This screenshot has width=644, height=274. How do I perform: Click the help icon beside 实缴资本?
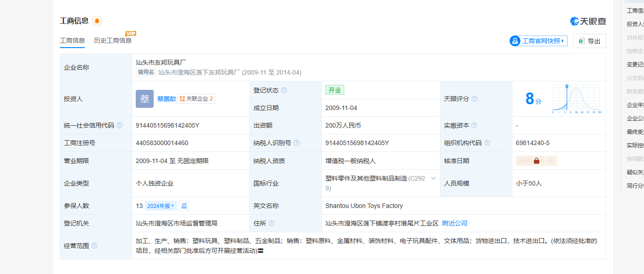point(474,125)
